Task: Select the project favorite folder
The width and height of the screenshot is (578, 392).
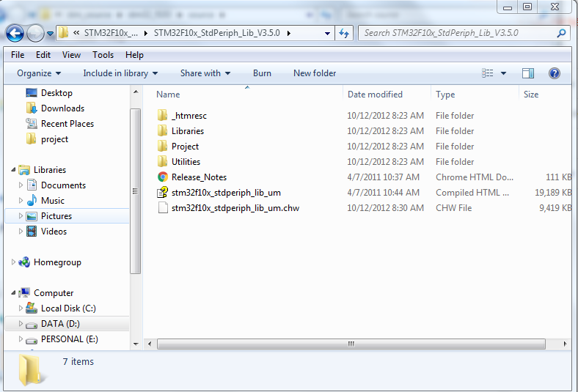Action: [54, 139]
